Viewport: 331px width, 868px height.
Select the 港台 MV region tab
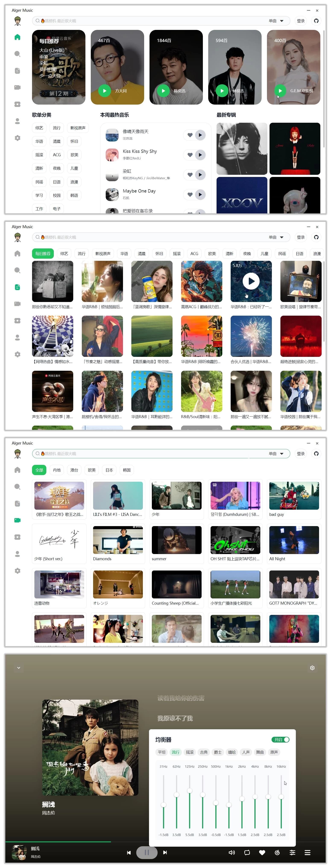tap(74, 470)
